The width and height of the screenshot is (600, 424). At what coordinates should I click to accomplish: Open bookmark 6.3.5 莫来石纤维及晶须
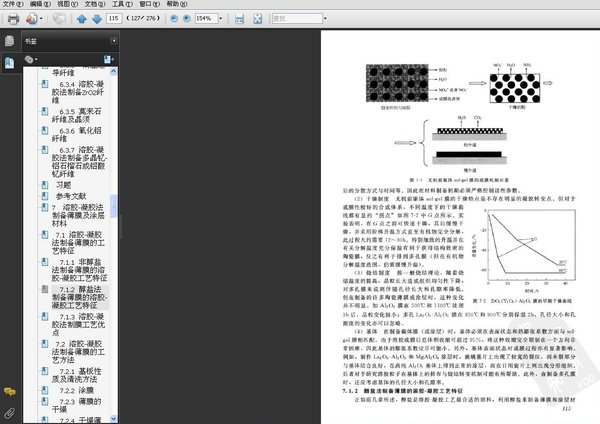coord(77,115)
